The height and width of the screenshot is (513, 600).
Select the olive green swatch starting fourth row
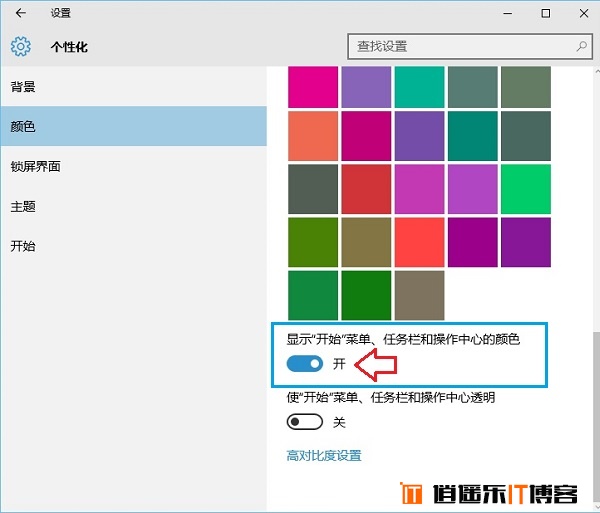(x=313, y=242)
